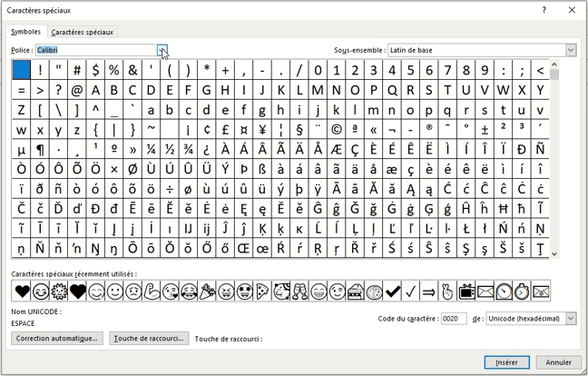588x376 pixels.
Task: Choose the winking face emoji
Action: click(x=337, y=292)
